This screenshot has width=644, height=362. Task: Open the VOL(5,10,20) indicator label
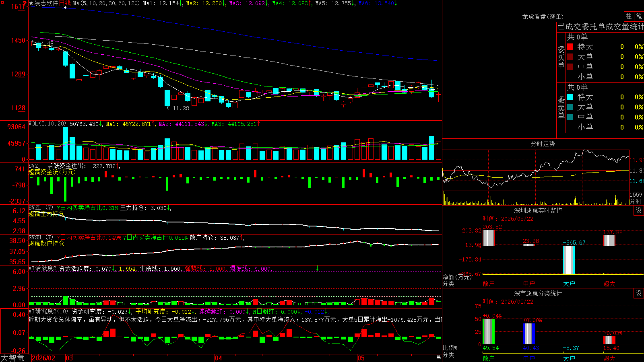click(x=47, y=124)
